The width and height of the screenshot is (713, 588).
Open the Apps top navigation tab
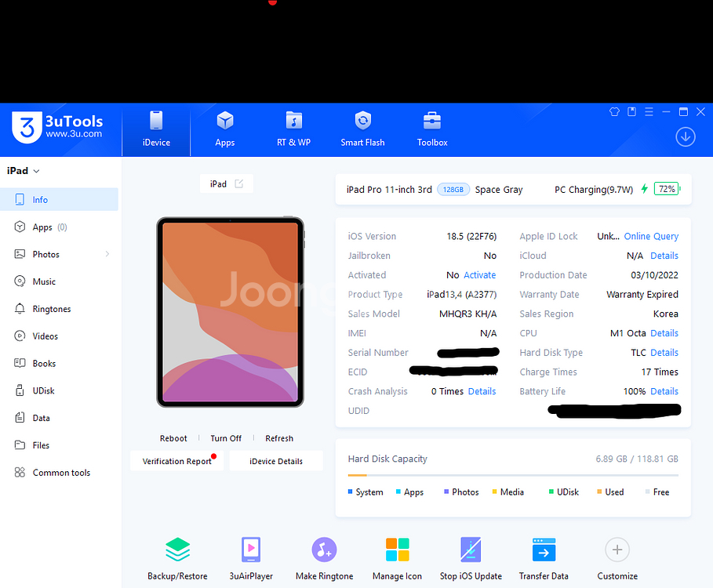coord(224,130)
